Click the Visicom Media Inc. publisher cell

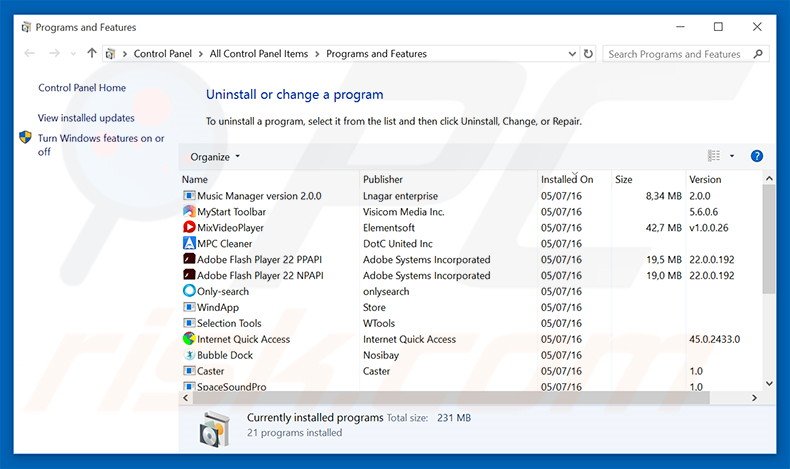click(404, 212)
